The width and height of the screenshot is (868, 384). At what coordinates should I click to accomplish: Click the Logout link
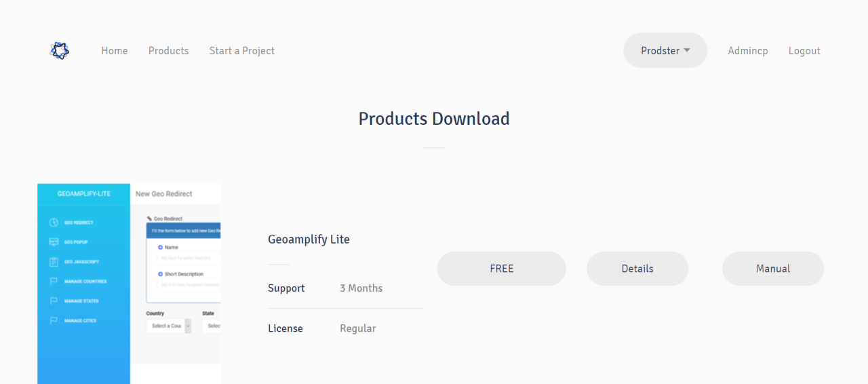pyautogui.click(x=804, y=51)
